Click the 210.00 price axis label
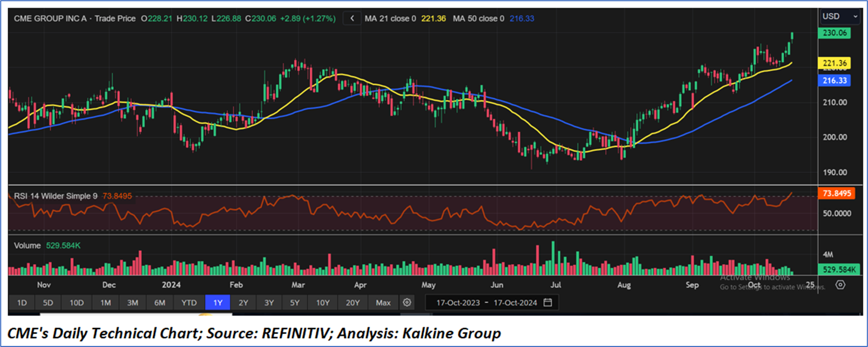This screenshot has height=347, width=868. point(835,102)
